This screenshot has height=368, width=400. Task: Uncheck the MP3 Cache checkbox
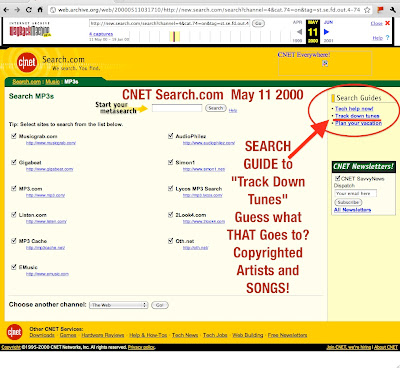coord(14,241)
